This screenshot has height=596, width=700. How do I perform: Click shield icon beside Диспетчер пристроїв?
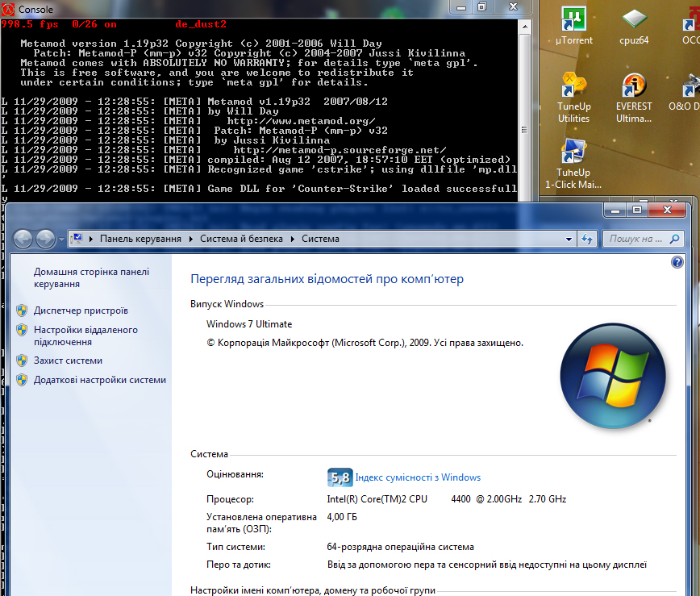pyautogui.click(x=22, y=311)
